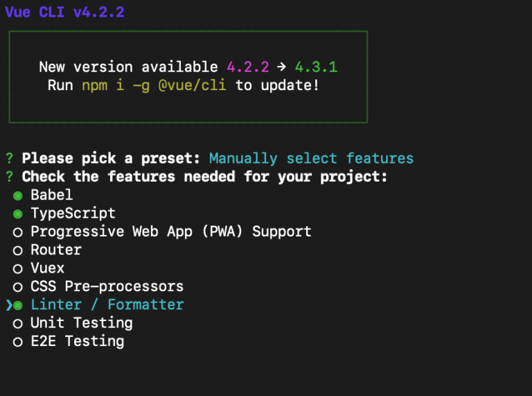Select the Linter / Formatter label

point(107,304)
